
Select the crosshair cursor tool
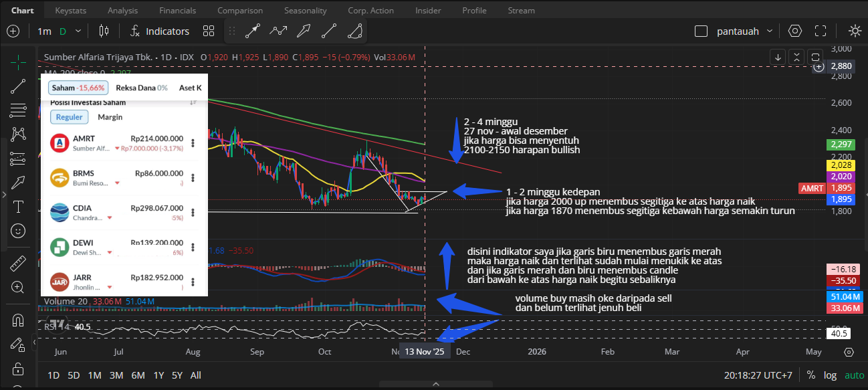18,62
